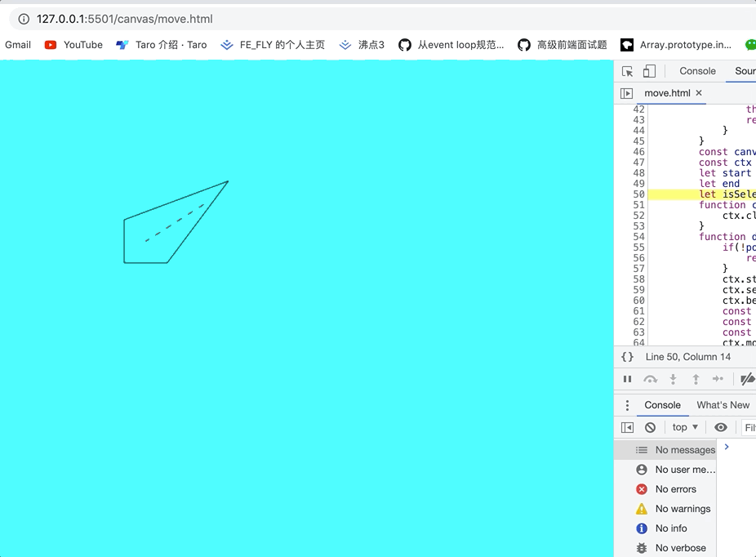Open the 从event loop规范 GitHub bookmark

click(x=451, y=45)
